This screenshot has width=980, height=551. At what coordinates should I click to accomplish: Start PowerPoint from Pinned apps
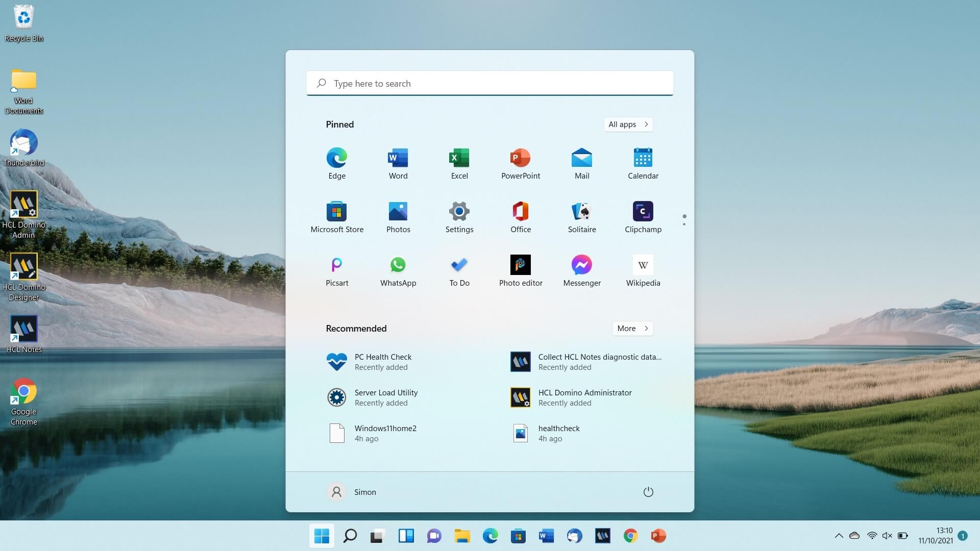(x=521, y=164)
